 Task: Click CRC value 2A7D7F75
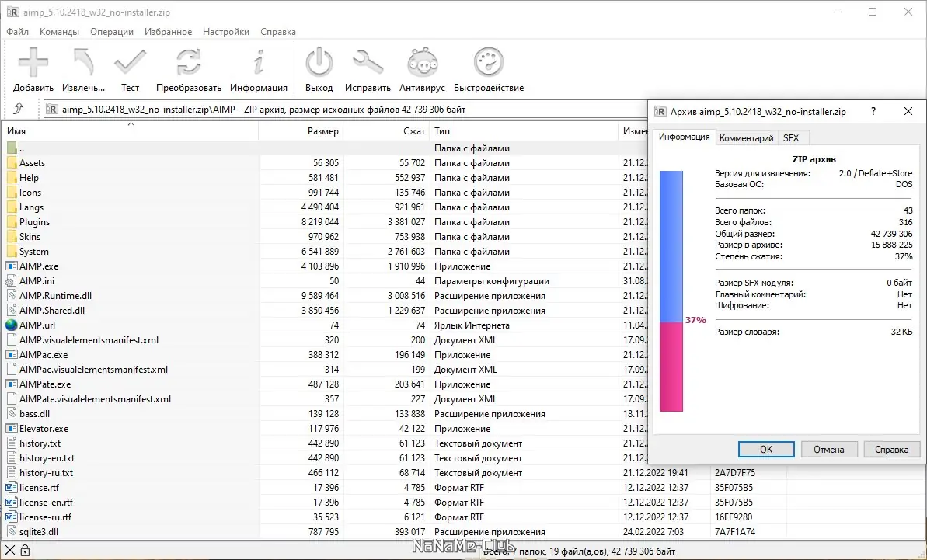pos(735,473)
